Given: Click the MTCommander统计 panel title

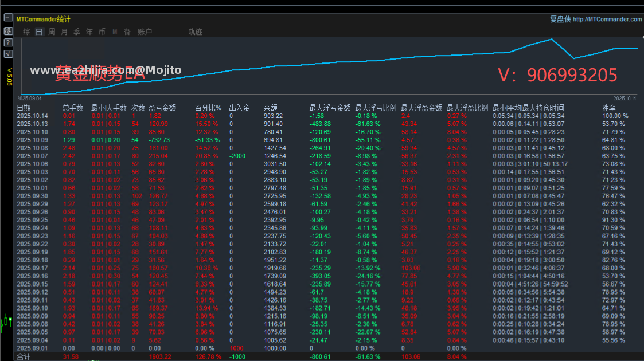Looking at the screenshot, I should point(43,19).
